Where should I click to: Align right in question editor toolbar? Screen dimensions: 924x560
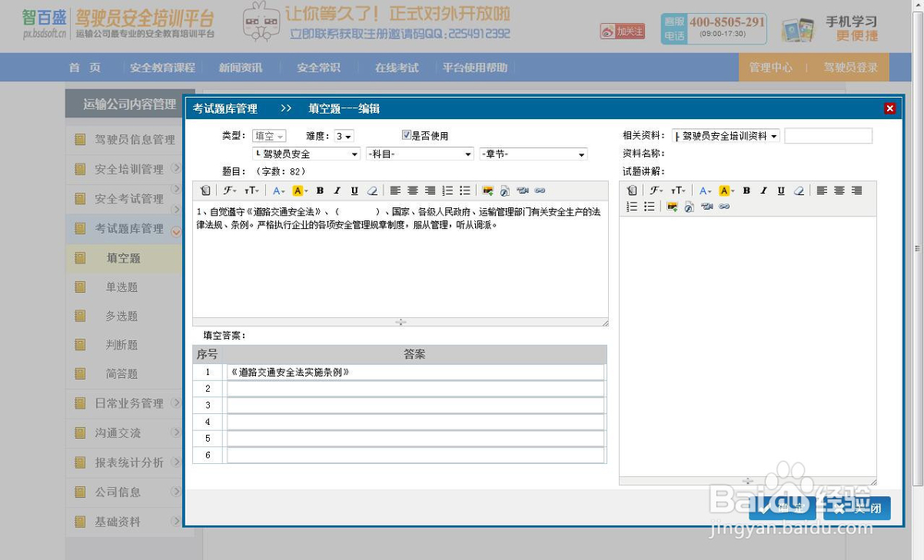click(x=431, y=190)
